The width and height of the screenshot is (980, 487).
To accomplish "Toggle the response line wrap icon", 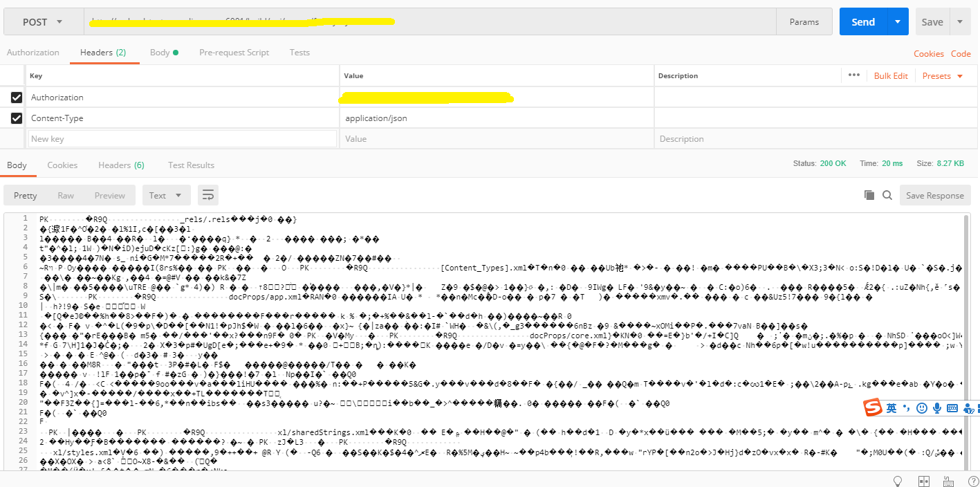I will point(208,196).
